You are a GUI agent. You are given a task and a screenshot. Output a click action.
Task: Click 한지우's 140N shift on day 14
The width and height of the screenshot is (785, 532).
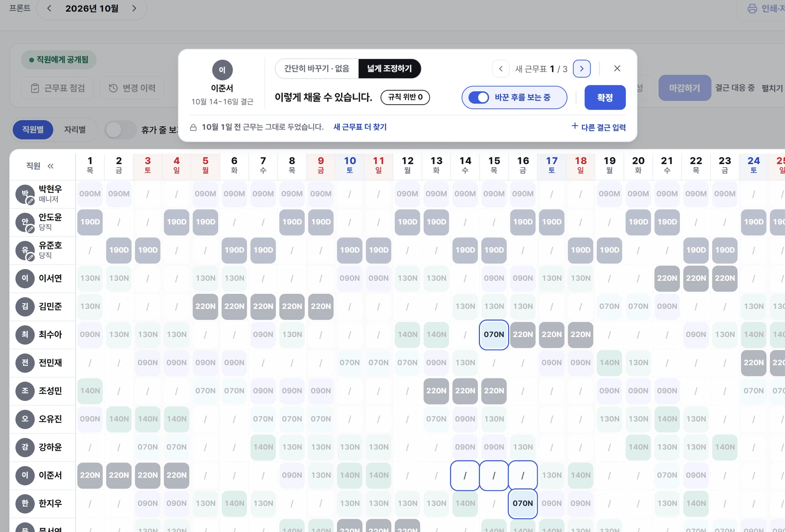pyautogui.click(x=465, y=503)
